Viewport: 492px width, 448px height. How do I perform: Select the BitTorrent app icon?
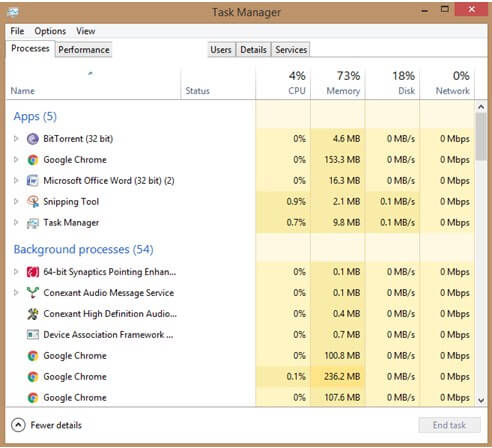[33, 139]
